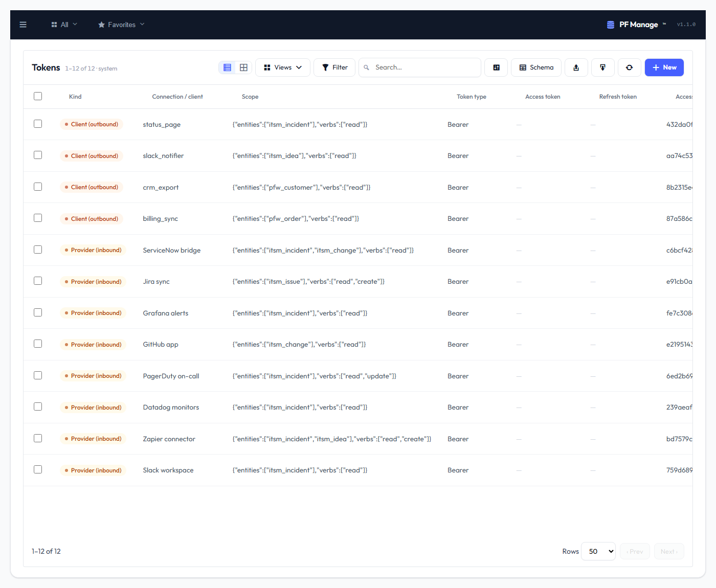The width and height of the screenshot is (716, 588).
Task: Create a New token
Action: coord(664,67)
